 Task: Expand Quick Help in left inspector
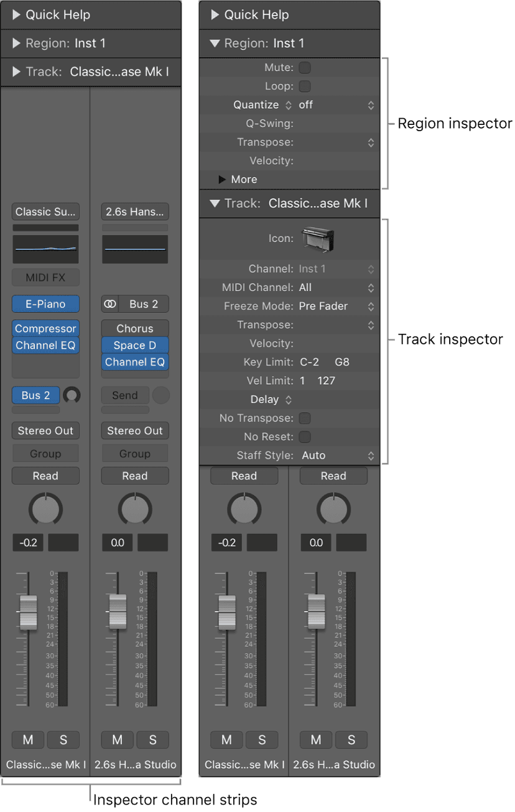click(x=17, y=14)
